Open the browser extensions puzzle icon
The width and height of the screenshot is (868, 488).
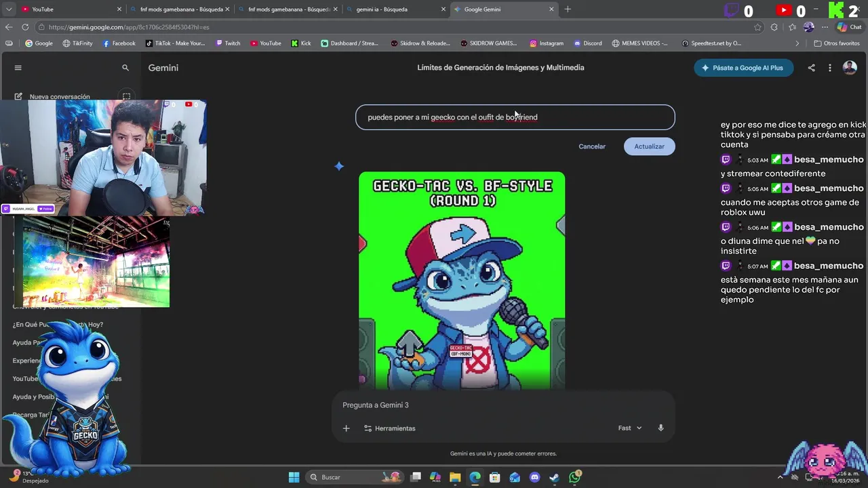tap(774, 27)
